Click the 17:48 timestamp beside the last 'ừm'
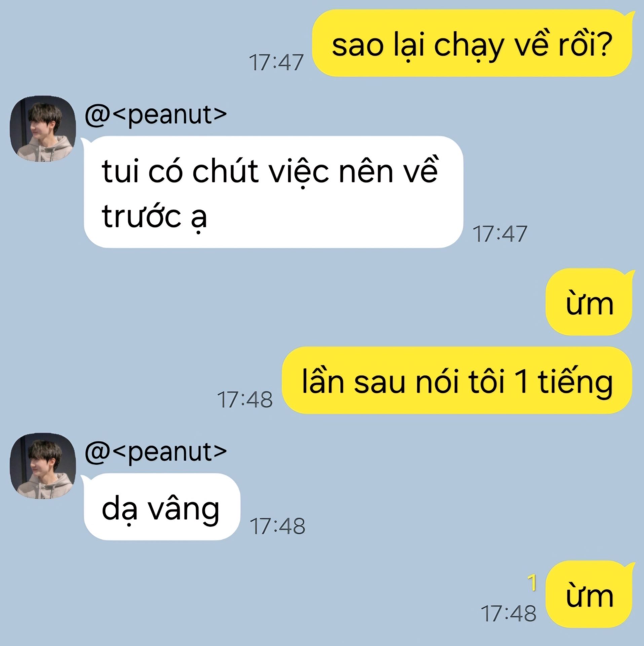The height and width of the screenshot is (646, 644). pyautogui.click(x=508, y=614)
